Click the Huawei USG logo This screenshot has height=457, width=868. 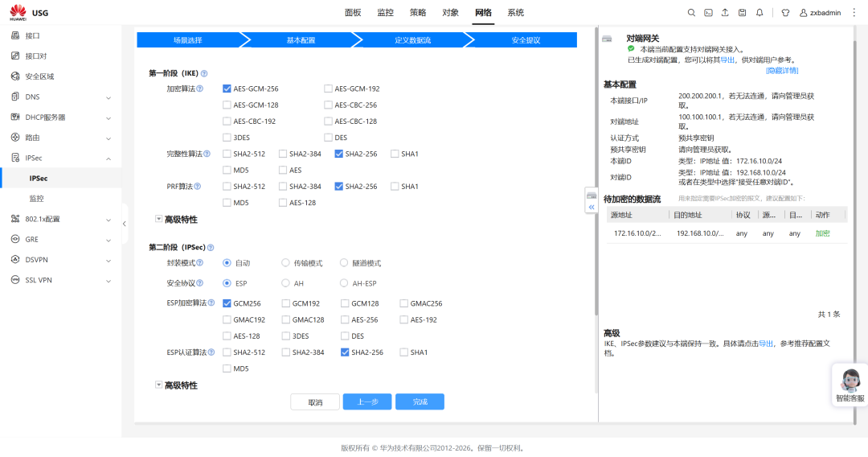pos(29,12)
